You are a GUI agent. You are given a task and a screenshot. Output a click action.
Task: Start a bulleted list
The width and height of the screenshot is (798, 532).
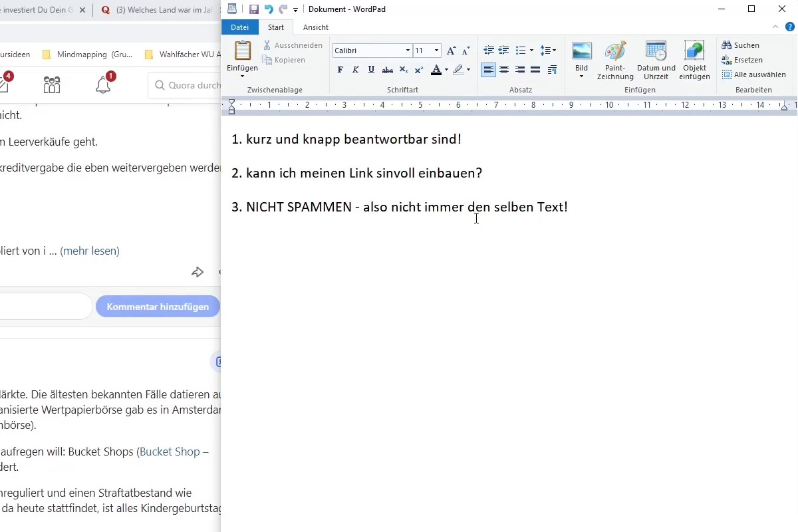(521, 51)
